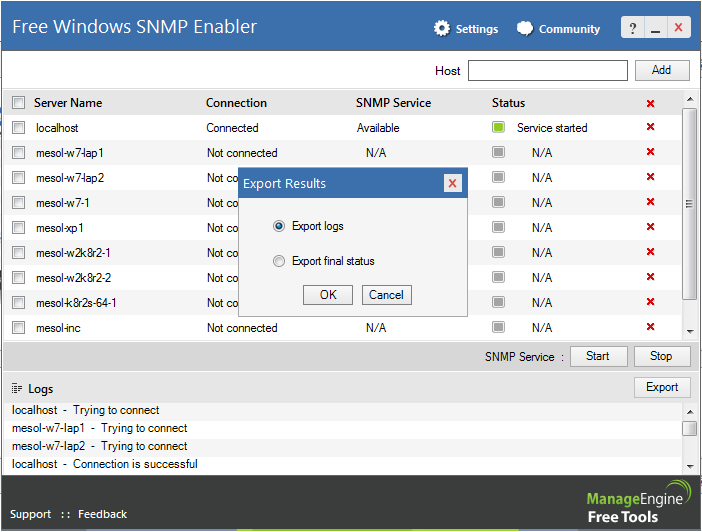Click the green status indicator for localhost

498,127
